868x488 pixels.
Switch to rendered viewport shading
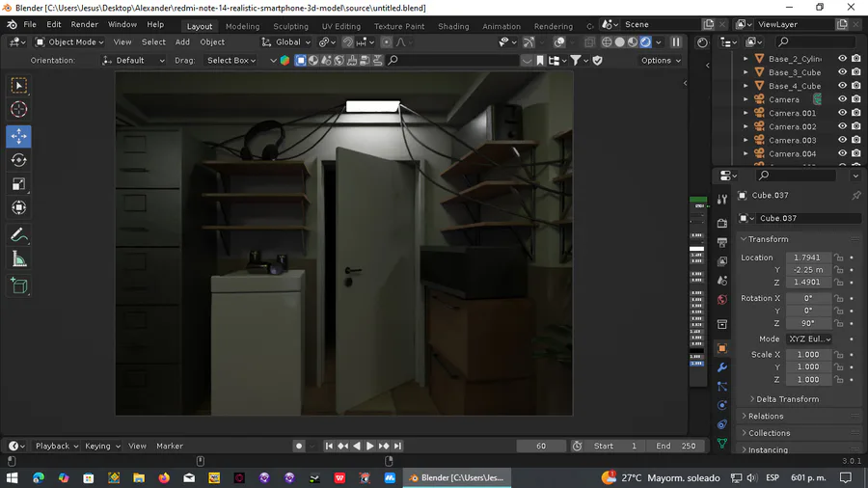click(x=645, y=42)
